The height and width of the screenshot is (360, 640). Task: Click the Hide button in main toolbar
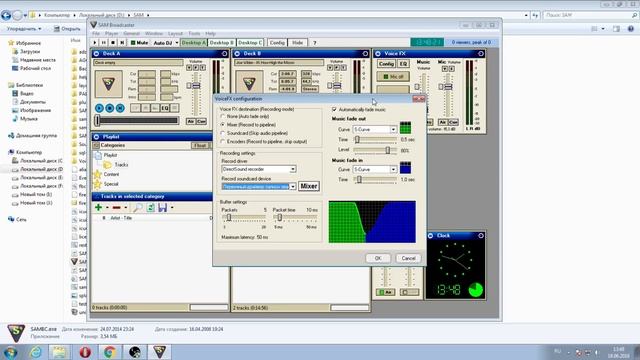tap(298, 42)
